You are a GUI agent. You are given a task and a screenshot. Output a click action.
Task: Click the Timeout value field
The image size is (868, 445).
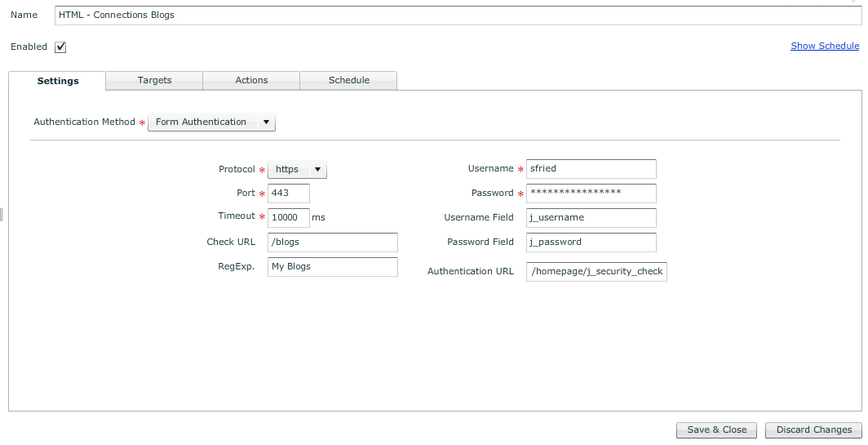pyautogui.click(x=288, y=217)
